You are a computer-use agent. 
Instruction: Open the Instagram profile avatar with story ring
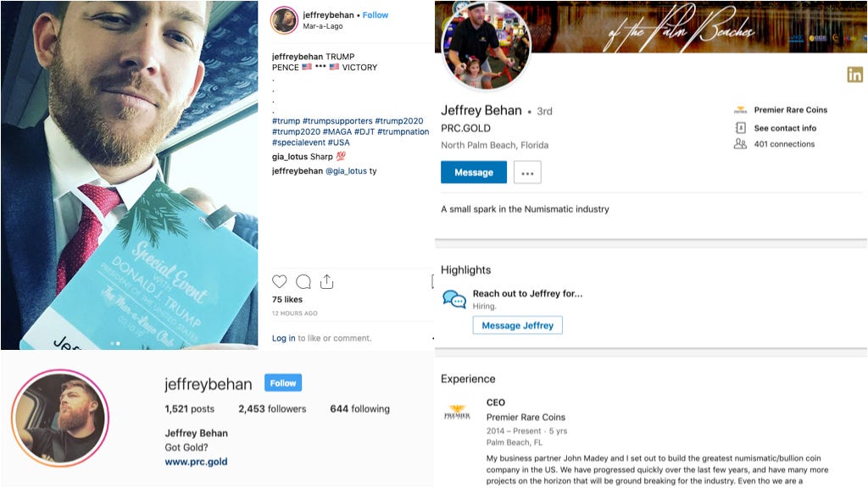[60, 419]
